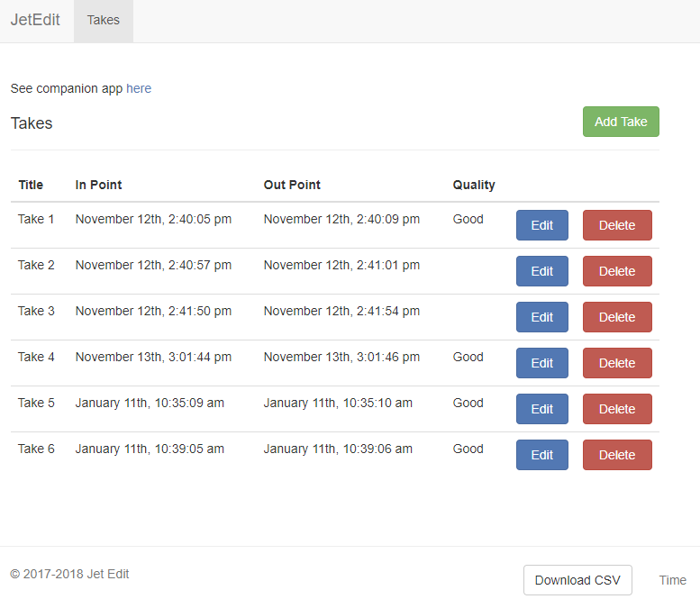Click the green Add Take button
The width and height of the screenshot is (700, 599).
[621, 122]
